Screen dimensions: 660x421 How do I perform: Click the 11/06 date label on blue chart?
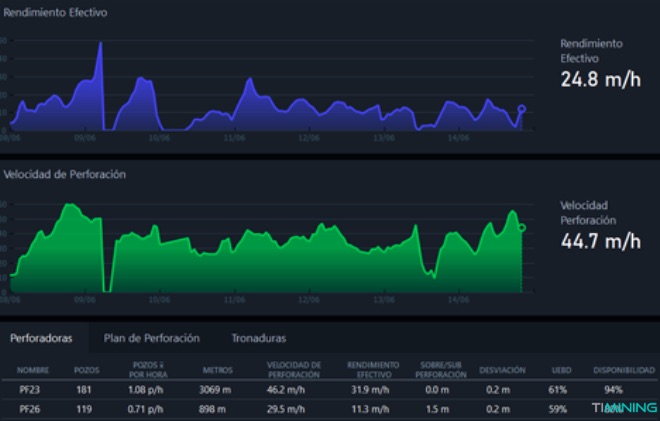235,139
